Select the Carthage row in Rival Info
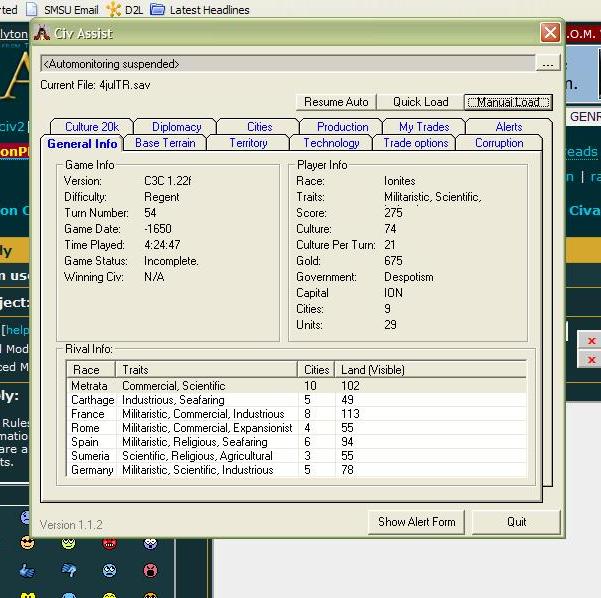601x598 pixels. coord(90,400)
